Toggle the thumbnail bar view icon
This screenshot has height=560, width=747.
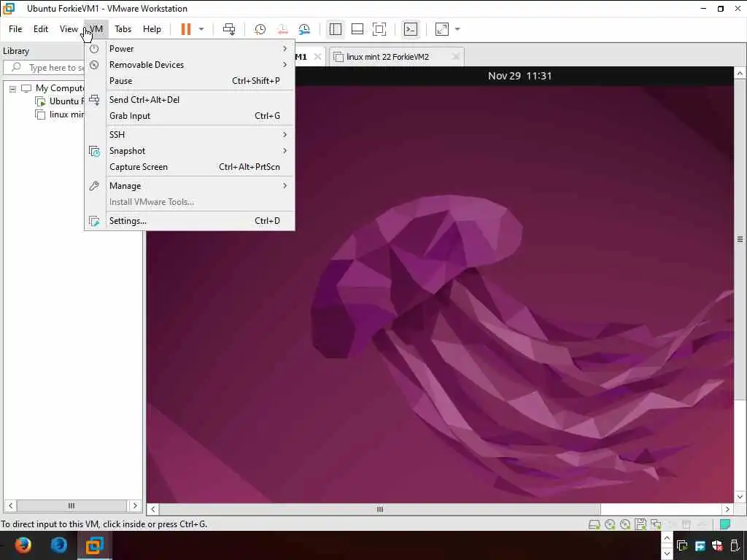pyautogui.click(x=357, y=29)
